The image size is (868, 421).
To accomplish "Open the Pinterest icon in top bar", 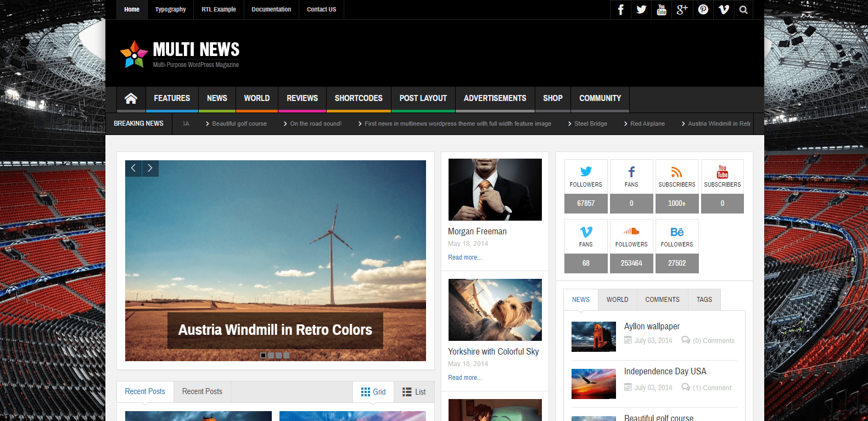I will [703, 9].
